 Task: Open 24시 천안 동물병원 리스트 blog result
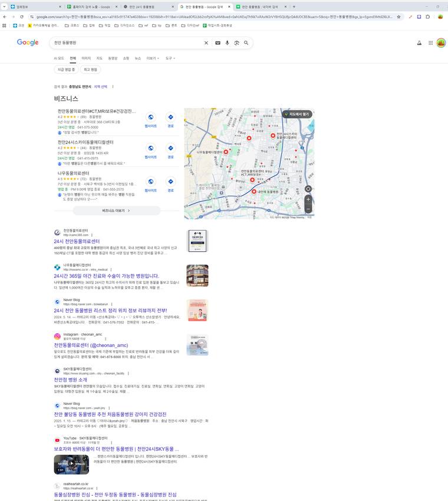click(x=110, y=310)
